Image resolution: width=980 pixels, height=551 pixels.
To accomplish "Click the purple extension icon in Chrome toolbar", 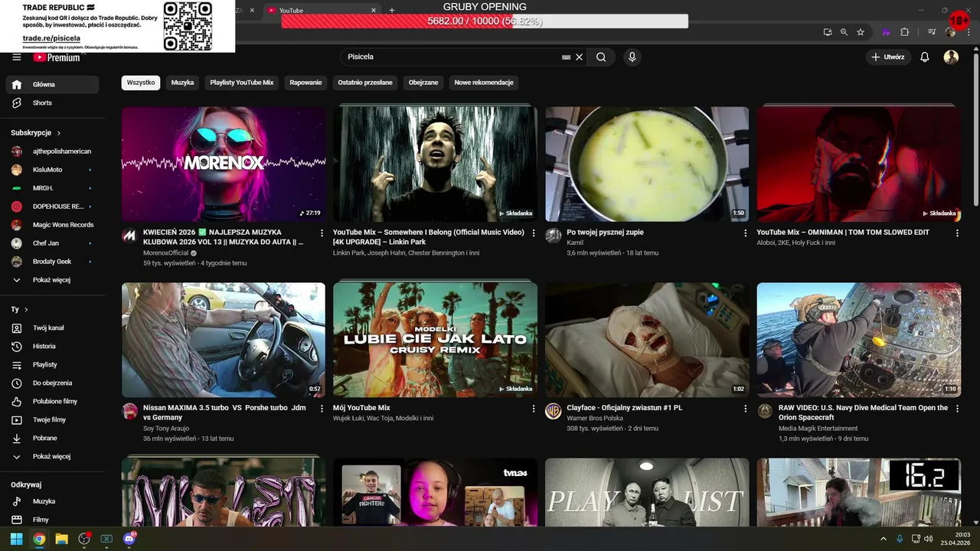I will [887, 32].
